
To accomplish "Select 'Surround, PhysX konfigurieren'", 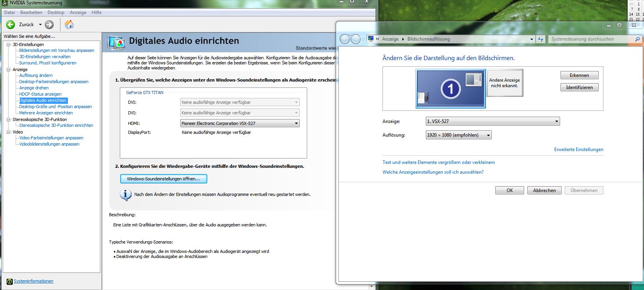I will 48,63.
